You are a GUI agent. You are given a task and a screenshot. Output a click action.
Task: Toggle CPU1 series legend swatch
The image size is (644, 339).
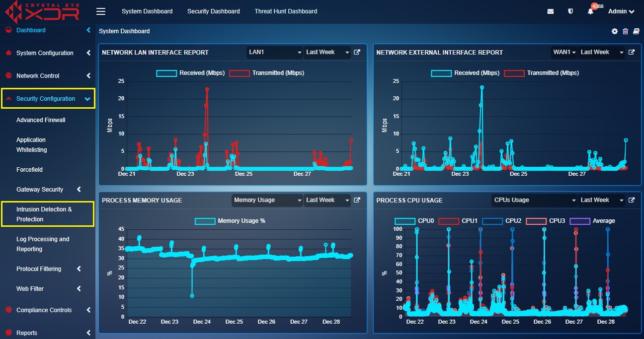pyautogui.click(x=449, y=221)
